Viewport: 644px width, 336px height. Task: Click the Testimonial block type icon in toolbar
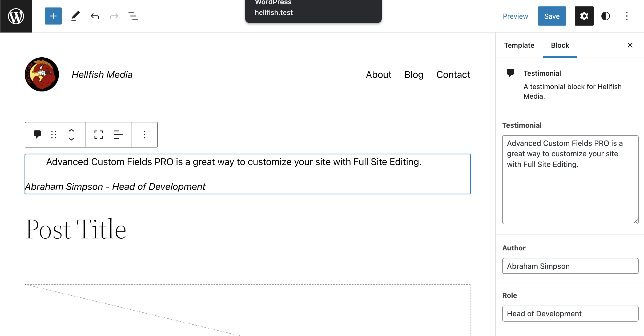(37, 134)
